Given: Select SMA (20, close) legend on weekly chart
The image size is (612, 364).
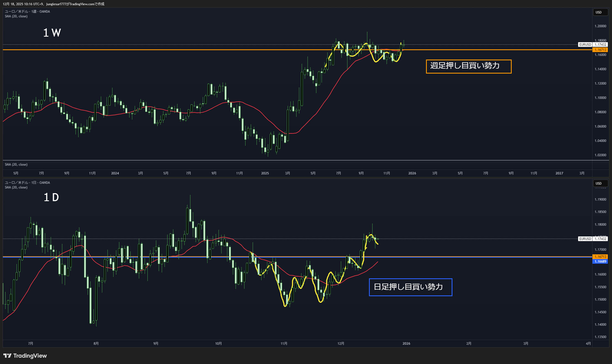Looking at the screenshot, I should pyautogui.click(x=16, y=16).
